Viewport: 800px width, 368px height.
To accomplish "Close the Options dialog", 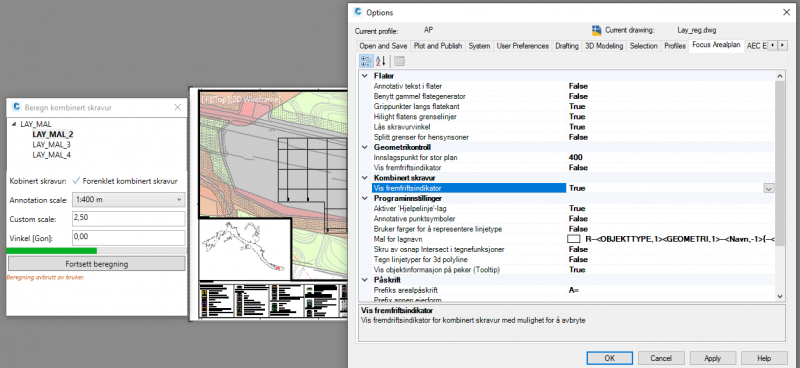I will tap(785, 12).
